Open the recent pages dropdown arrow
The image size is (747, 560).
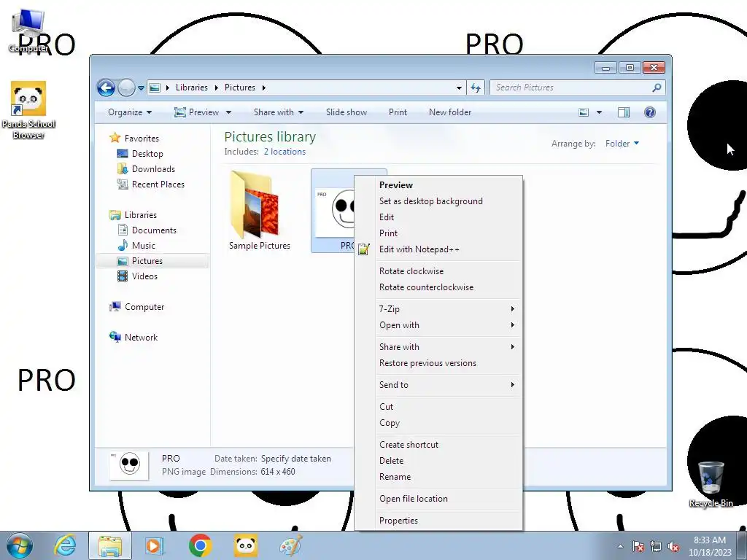pos(141,88)
